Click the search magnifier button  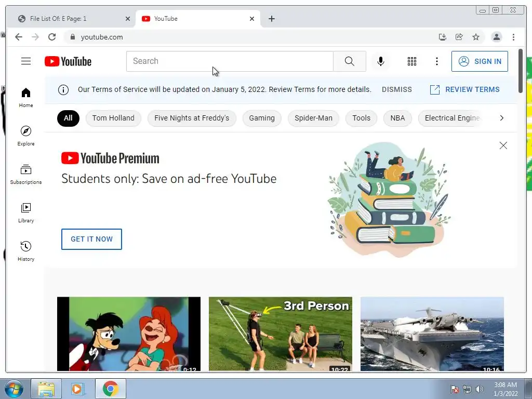click(350, 61)
